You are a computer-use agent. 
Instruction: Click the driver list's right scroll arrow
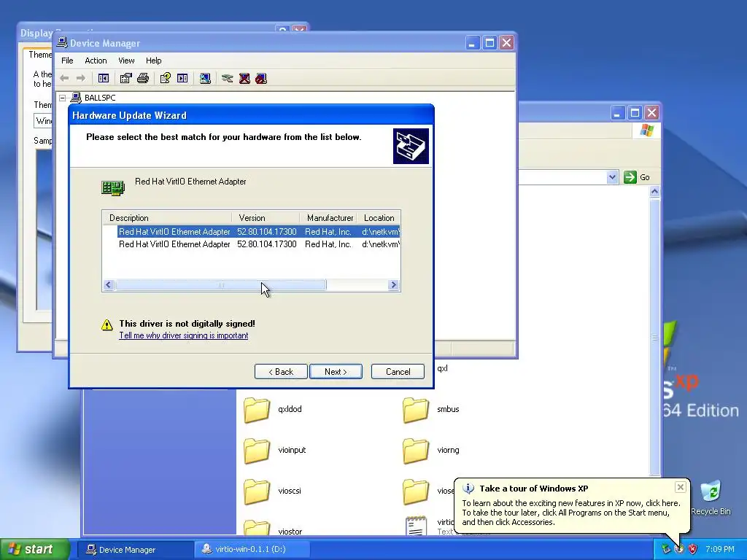click(393, 285)
